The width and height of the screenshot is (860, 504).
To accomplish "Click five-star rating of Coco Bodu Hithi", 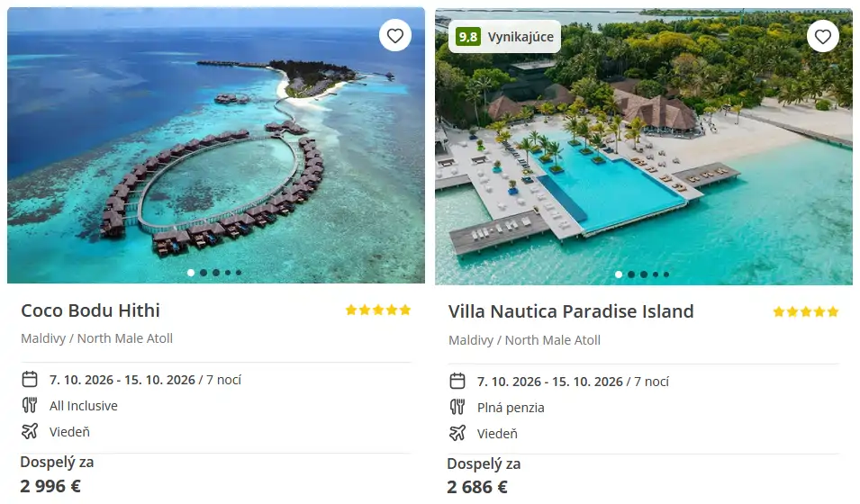I will (378, 310).
